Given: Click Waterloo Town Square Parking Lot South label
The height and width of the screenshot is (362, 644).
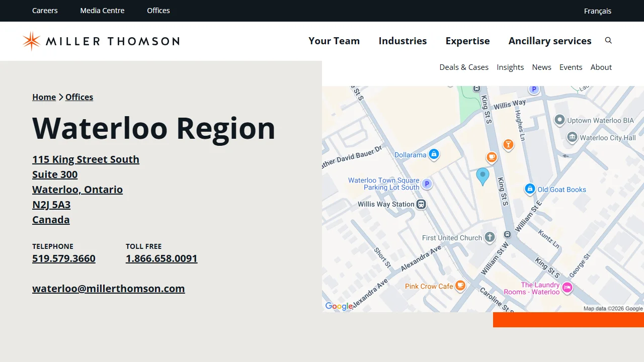Looking at the screenshot, I should pyautogui.click(x=384, y=184).
